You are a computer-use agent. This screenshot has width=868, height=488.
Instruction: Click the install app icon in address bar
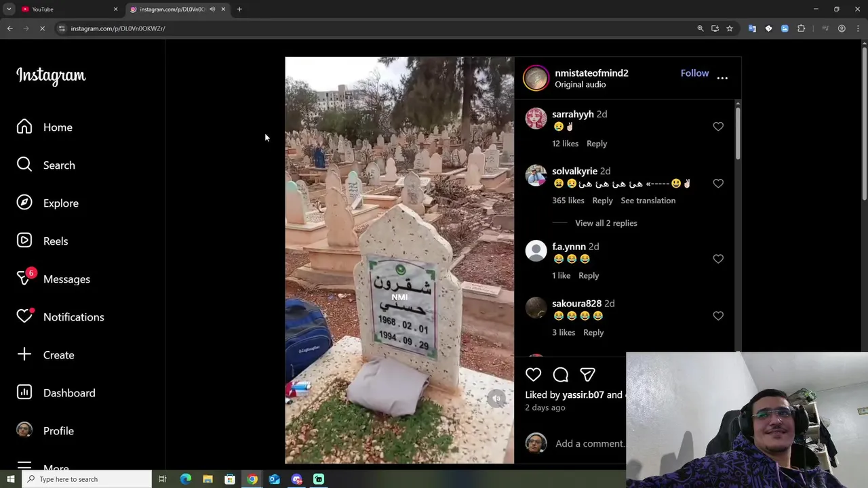pyautogui.click(x=715, y=28)
